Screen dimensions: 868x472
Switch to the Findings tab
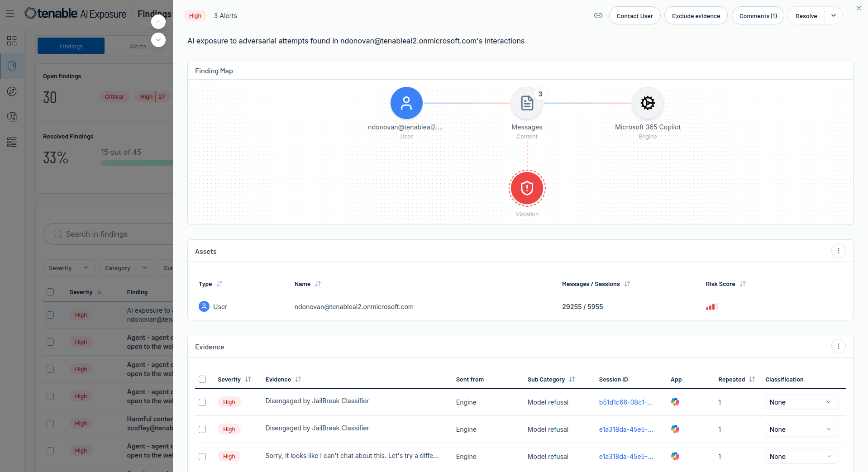click(x=71, y=46)
